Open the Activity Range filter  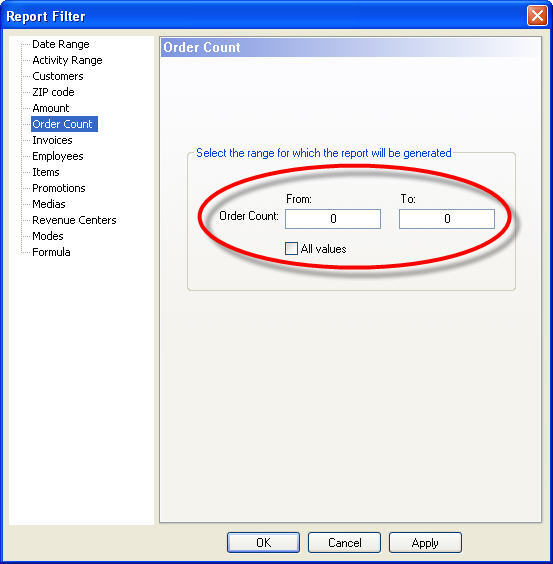click(x=67, y=60)
